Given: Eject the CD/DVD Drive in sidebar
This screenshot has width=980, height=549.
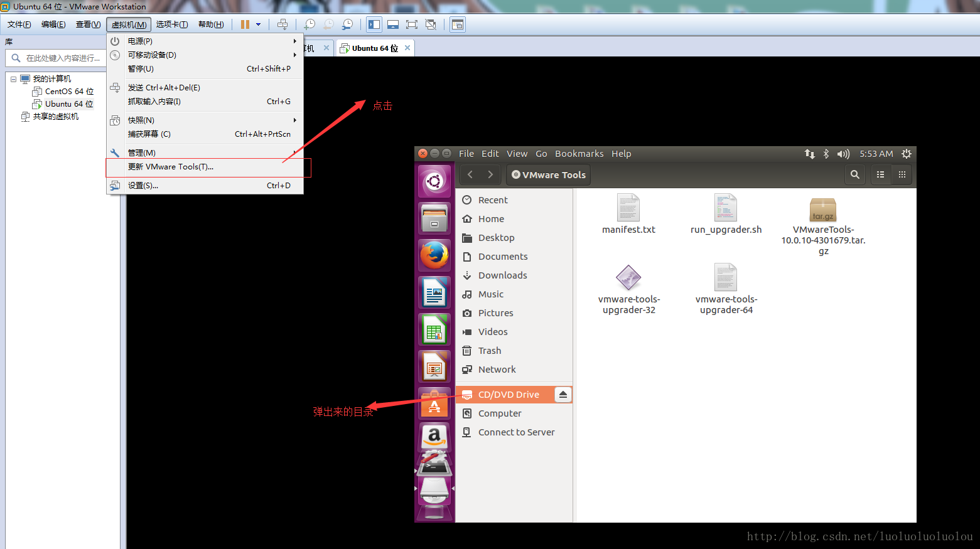Looking at the screenshot, I should pyautogui.click(x=563, y=395).
